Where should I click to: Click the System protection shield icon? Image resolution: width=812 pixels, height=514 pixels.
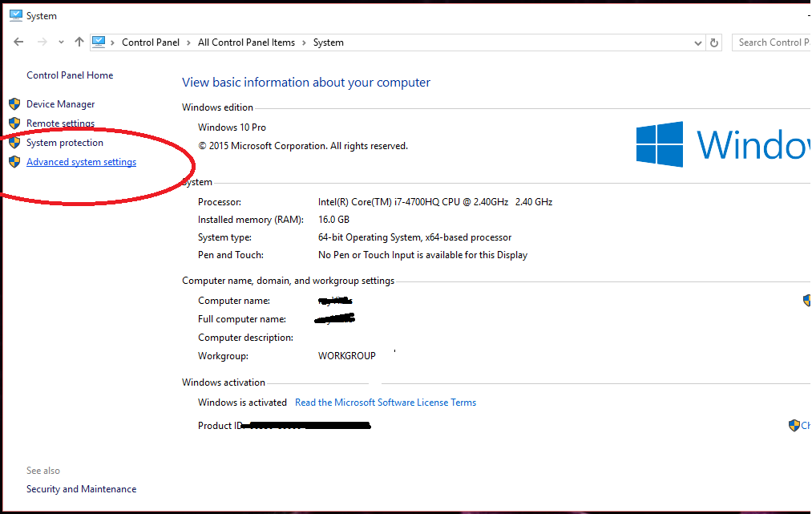coord(14,143)
